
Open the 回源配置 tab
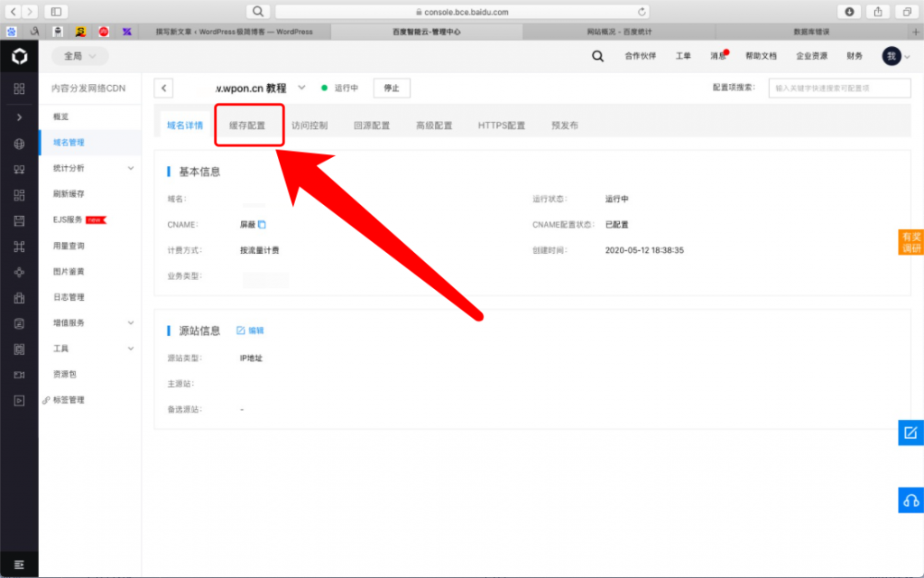(x=372, y=126)
